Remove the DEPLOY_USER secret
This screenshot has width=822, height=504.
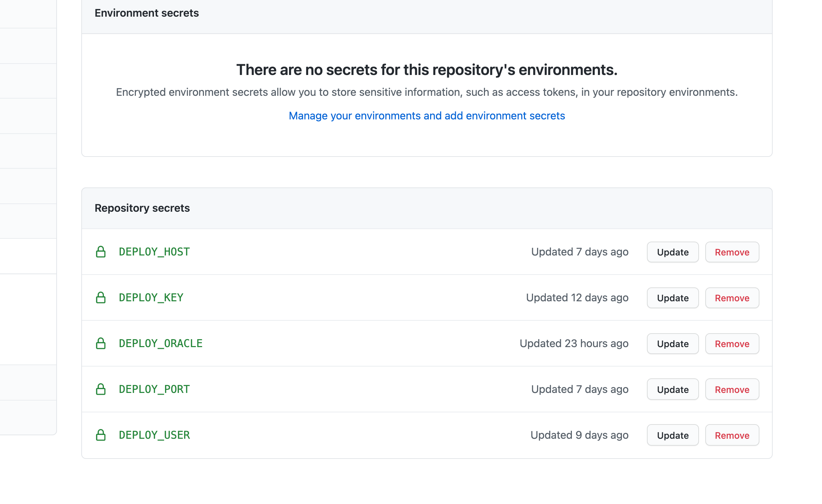[732, 435]
